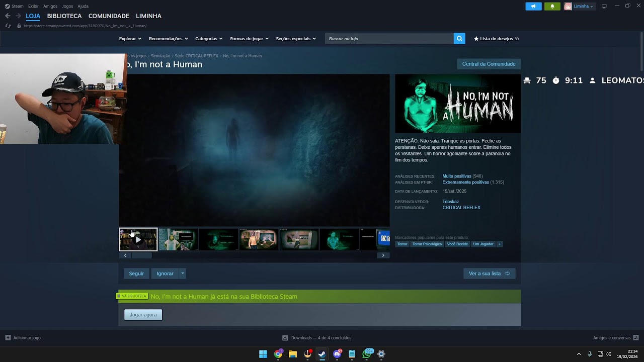Image resolution: width=644 pixels, height=362 pixels.
Task: Reload the store page
Action: point(8,26)
